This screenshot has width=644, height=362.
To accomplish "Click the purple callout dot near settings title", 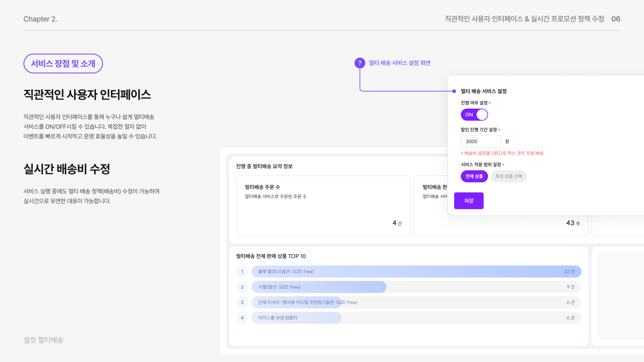I will (x=454, y=91).
